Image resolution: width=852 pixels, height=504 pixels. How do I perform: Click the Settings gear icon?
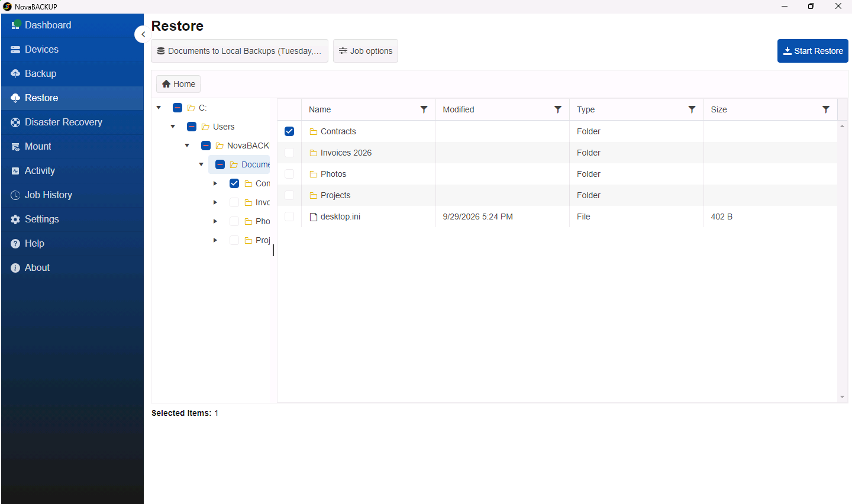[15, 219]
